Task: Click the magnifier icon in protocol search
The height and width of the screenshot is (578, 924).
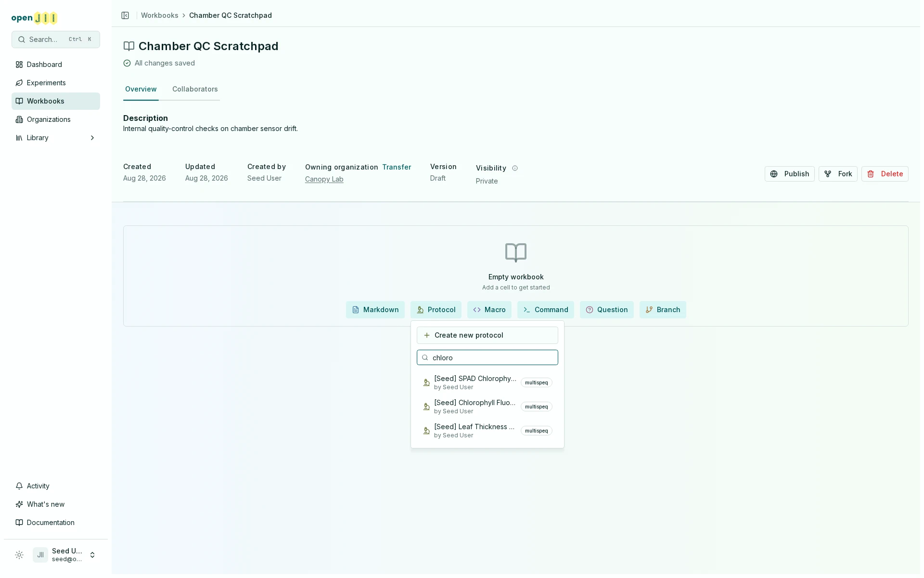Action: pos(425,357)
